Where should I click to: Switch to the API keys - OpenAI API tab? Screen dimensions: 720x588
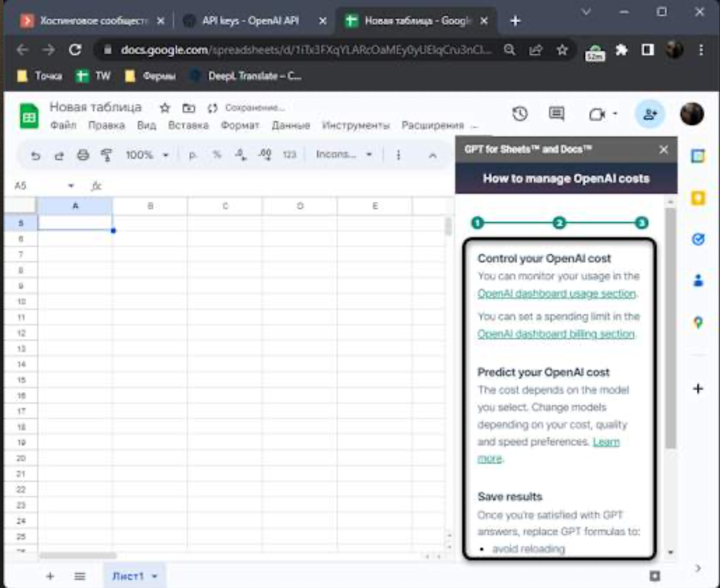pos(251,21)
